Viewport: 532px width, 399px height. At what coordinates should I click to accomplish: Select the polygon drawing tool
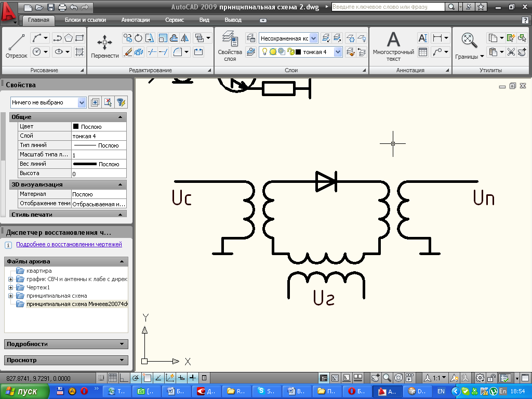click(69, 38)
